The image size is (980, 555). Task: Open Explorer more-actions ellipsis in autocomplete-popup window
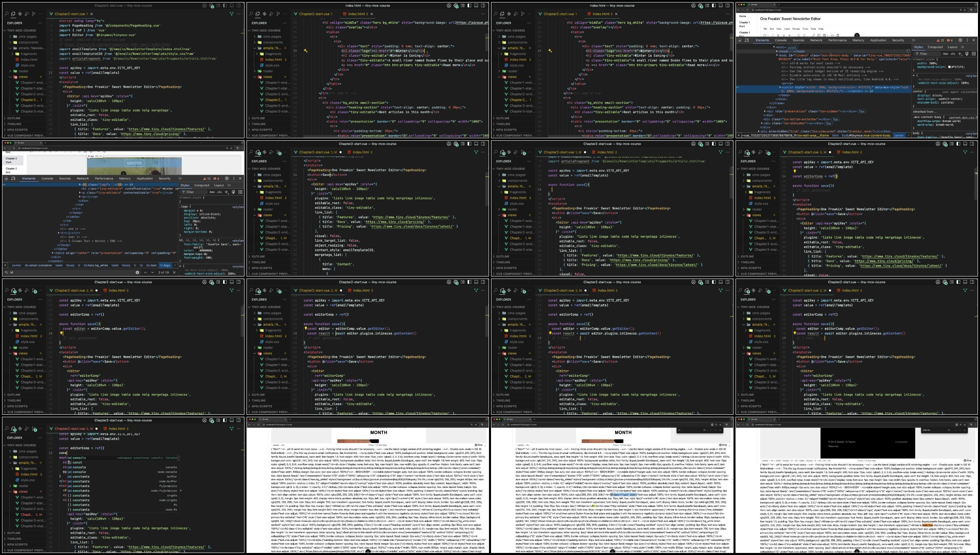point(40,438)
